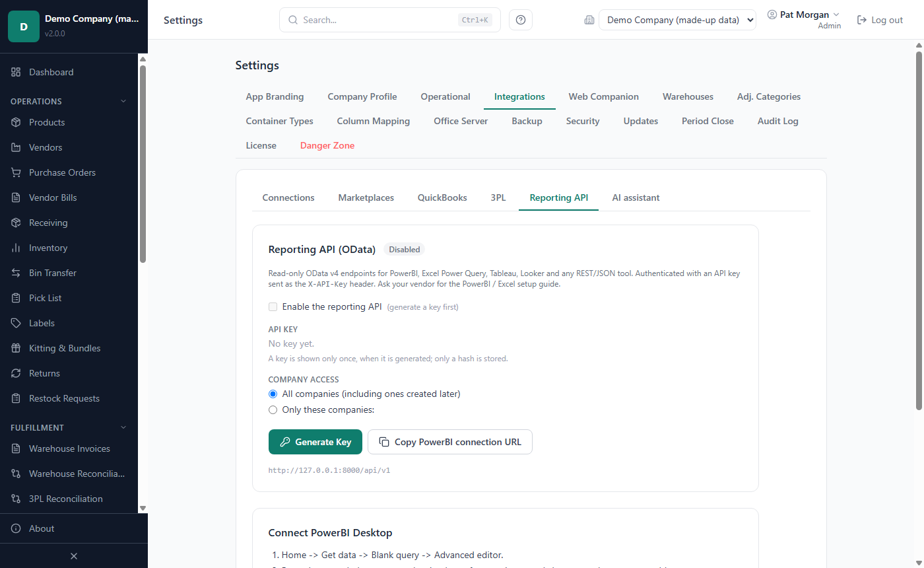
Task: Click the Labels tag icon
Action: (x=16, y=323)
